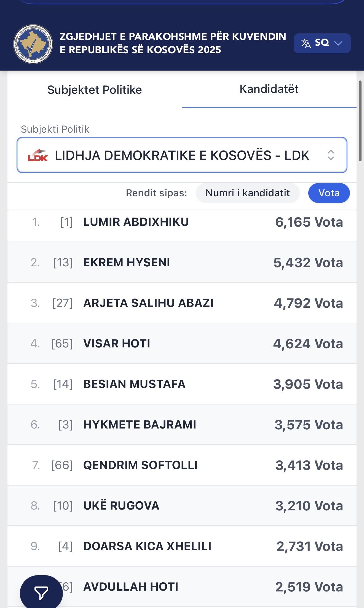
Task: Click the translate language icon
Action: pos(306,43)
